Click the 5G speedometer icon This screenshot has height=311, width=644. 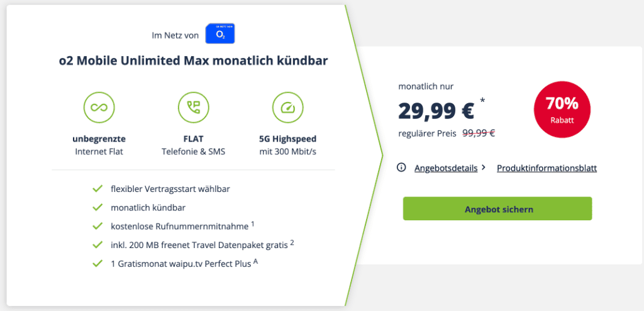[288, 108]
